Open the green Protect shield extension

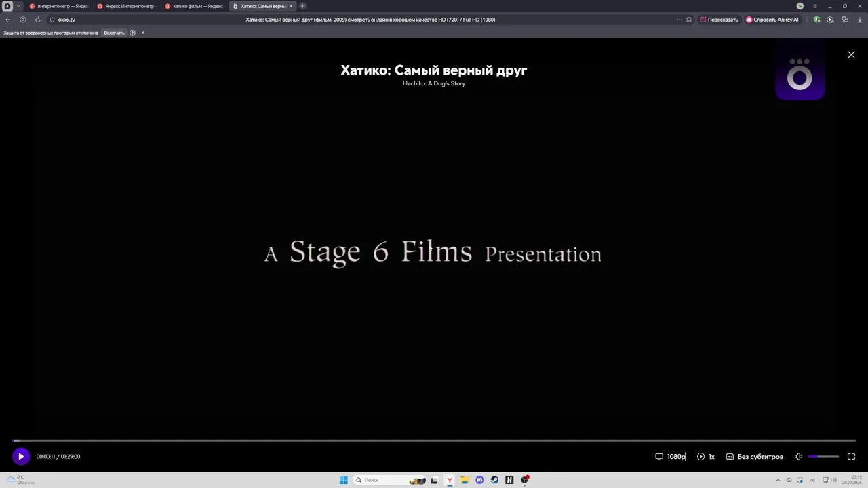click(x=816, y=20)
